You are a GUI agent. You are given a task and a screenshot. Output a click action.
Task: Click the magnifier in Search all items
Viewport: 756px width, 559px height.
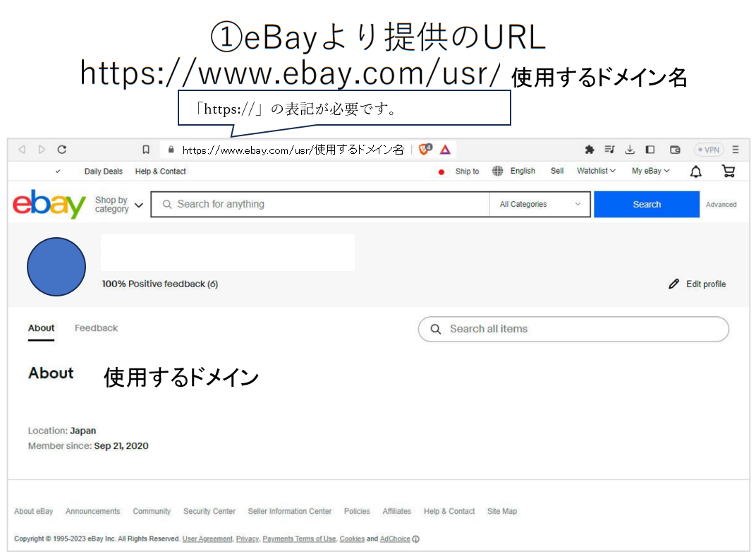point(435,329)
